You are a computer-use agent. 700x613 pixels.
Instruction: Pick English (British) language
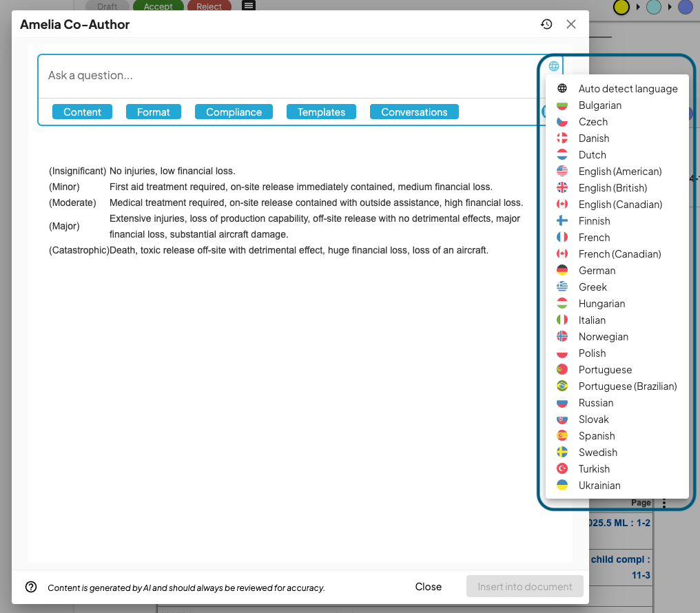[617, 188]
